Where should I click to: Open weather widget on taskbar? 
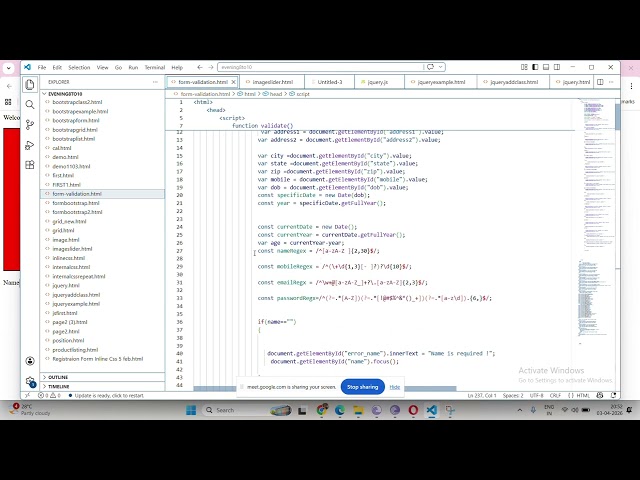(x=31, y=410)
